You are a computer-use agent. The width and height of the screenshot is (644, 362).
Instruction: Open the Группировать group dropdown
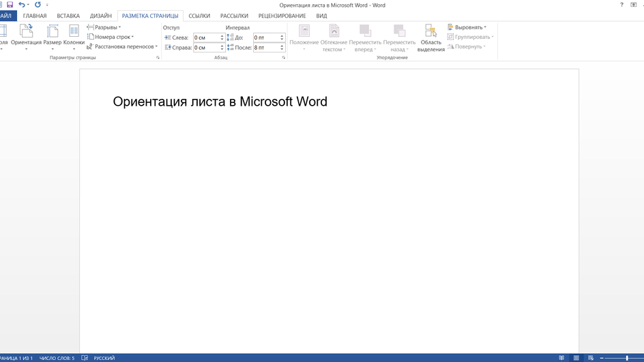pos(470,37)
